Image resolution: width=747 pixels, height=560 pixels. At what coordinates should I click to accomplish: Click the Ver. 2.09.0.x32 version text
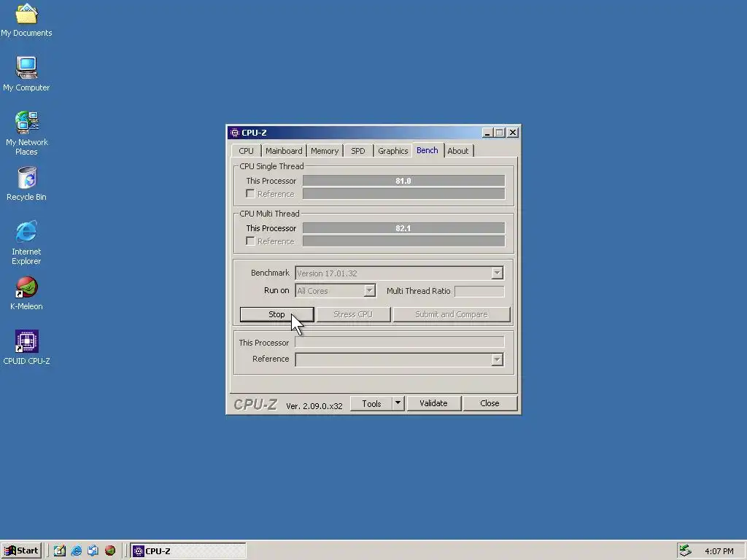(x=314, y=406)
